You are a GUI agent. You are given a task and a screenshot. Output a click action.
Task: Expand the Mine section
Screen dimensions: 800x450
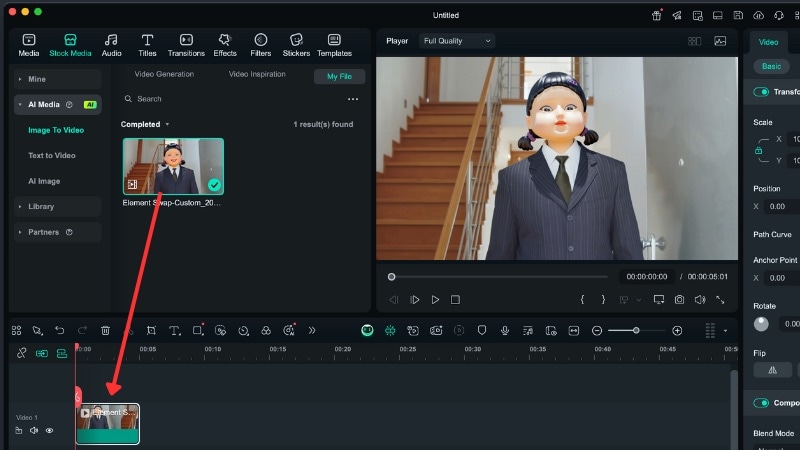pyautogui.click(x=58, y=79)
